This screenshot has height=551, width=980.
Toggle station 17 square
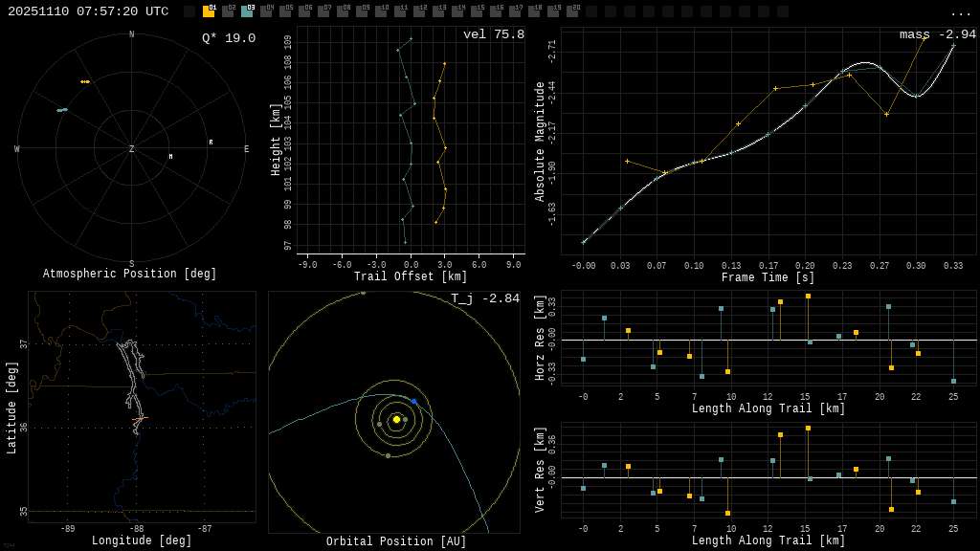(x=514, y=11)
